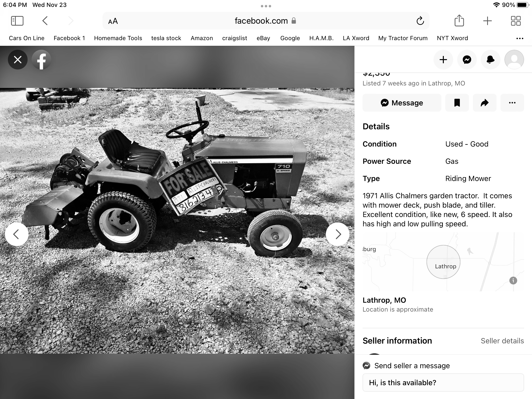Save the listing with the bookmark icon
Screen dimensions: 532x399
click(x=457, y=103)
